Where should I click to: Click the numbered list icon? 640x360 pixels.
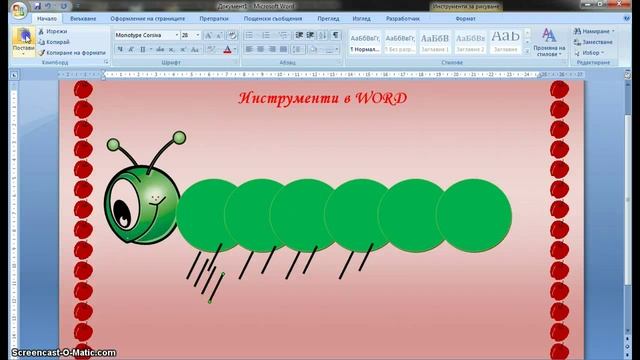tap(266, 36)
